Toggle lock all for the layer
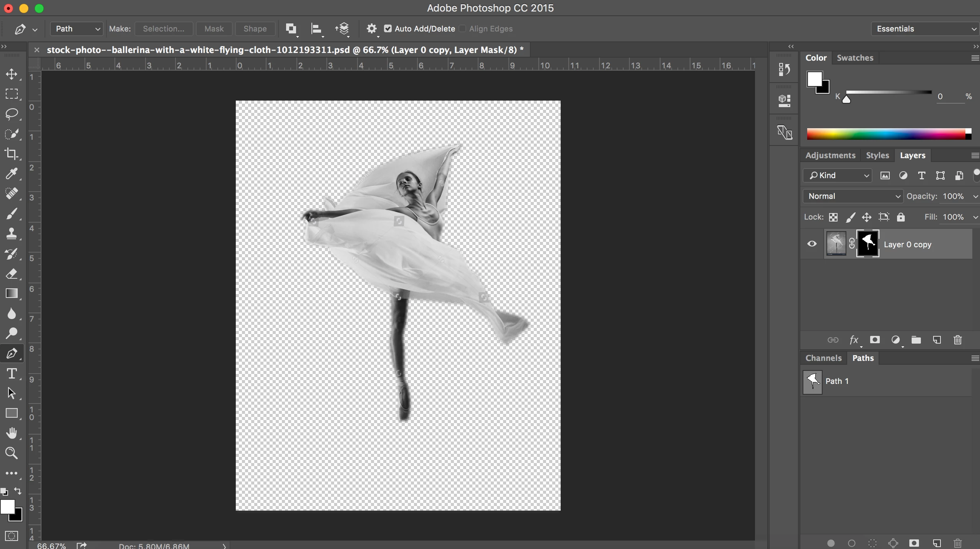The height and width of the screenshot is (549, 980). click(x=901, y=217)
